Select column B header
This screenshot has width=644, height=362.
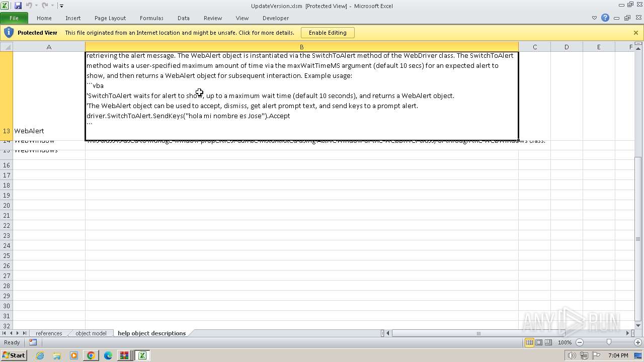click(x=302, y=47)
